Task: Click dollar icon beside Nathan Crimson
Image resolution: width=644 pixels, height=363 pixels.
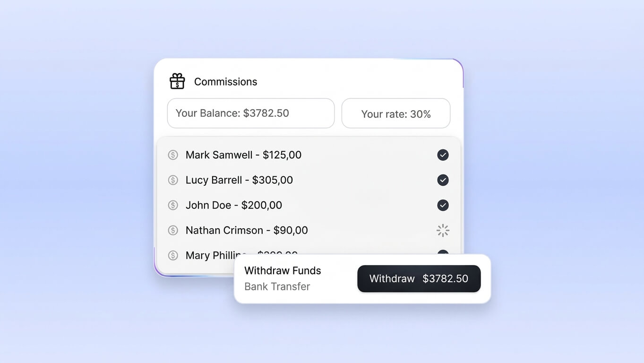Action: pyautogui.click(x=173, y=230)
